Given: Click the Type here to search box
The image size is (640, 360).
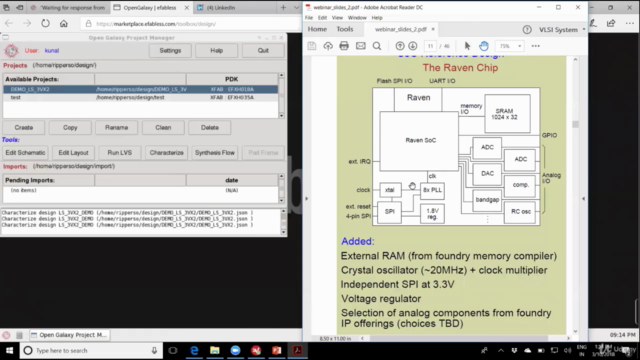Looking at the screenshot, I should [92, 350].
